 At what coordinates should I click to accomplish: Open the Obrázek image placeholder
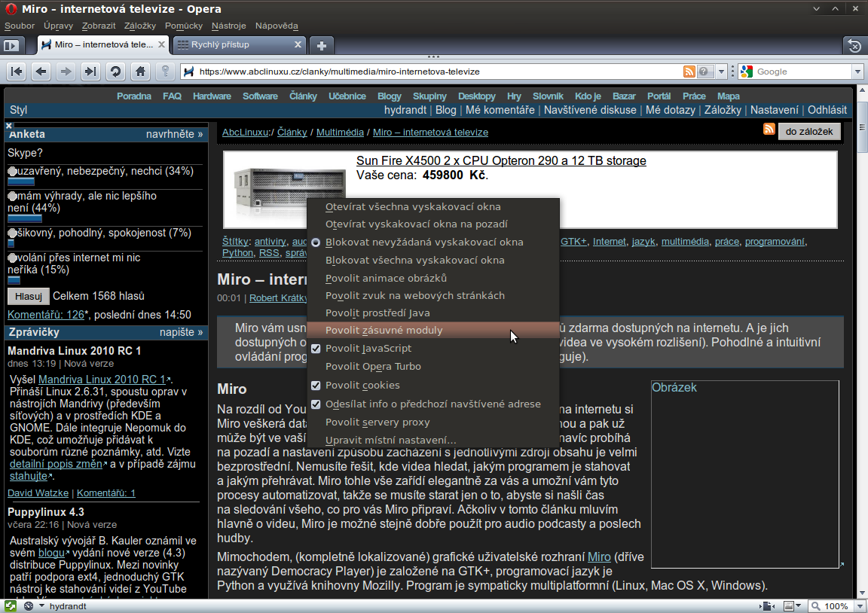coord(745,474)
